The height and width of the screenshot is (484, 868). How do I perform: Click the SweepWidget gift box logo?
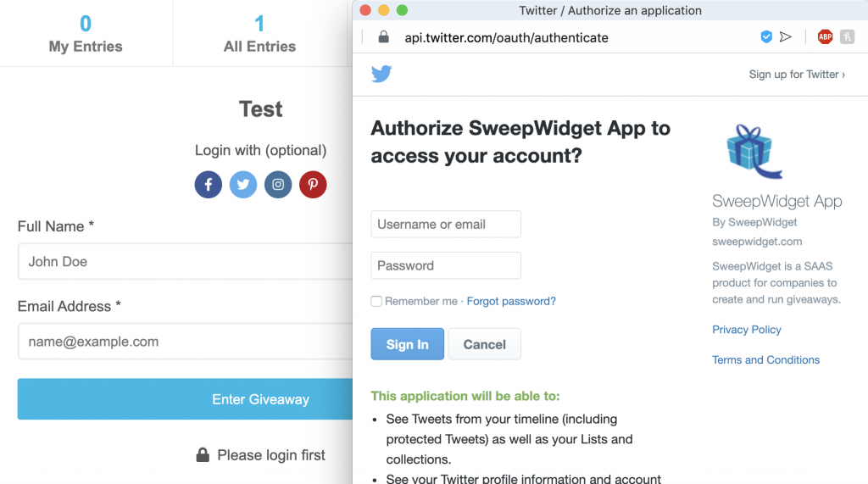[x=754, y=151]
